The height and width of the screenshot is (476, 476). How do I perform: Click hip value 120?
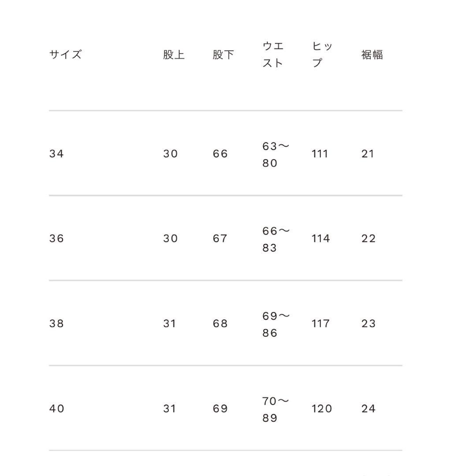(x=322, y=409)
